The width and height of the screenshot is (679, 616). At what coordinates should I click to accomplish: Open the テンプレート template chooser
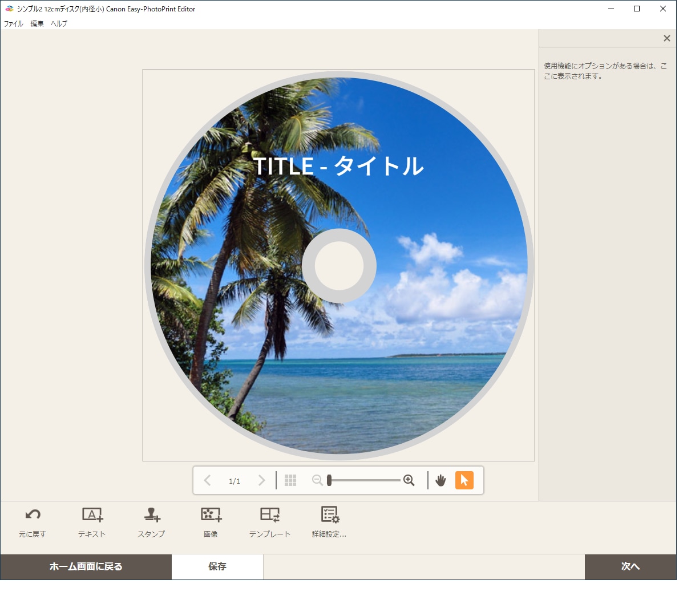pos(269,522)
